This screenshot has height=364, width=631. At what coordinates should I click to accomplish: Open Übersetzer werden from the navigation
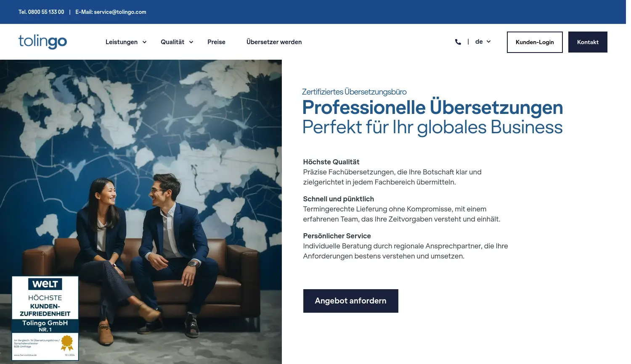[x=274, y=42]
